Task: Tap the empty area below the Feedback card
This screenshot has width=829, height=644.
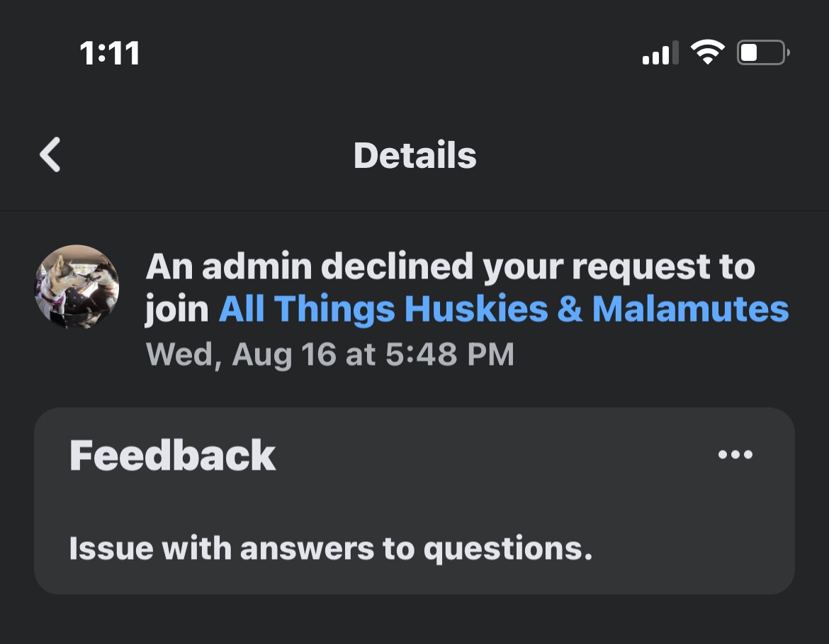Action: [414, 620]
